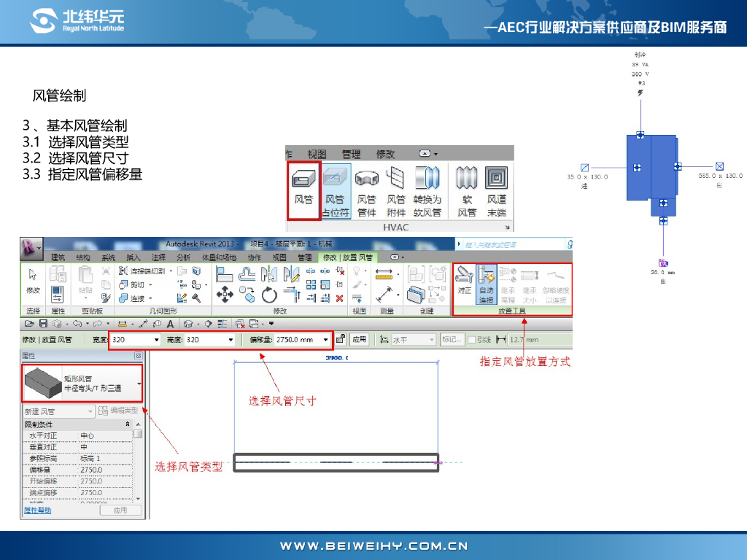The height and width of the screenshot is (560, 747).
Task: Click the keyword search field in title bar
Action: [514, 244]
